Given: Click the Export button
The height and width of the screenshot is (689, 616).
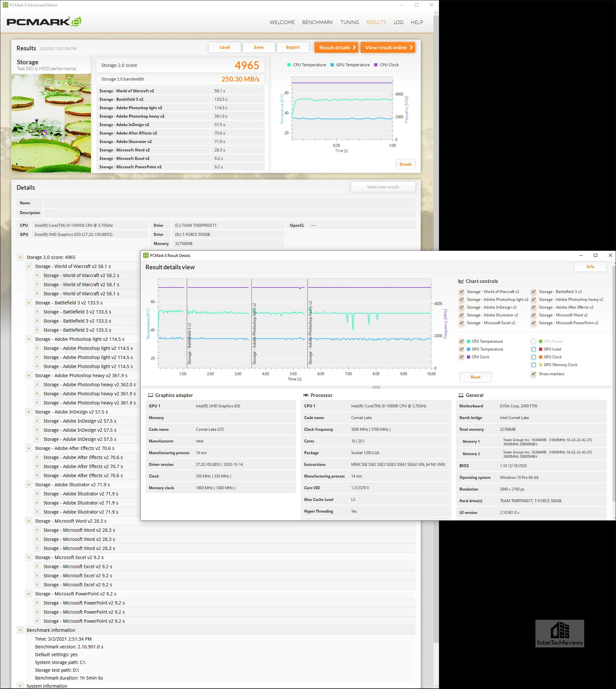Looking at the screenshot, I should [293, 47].
